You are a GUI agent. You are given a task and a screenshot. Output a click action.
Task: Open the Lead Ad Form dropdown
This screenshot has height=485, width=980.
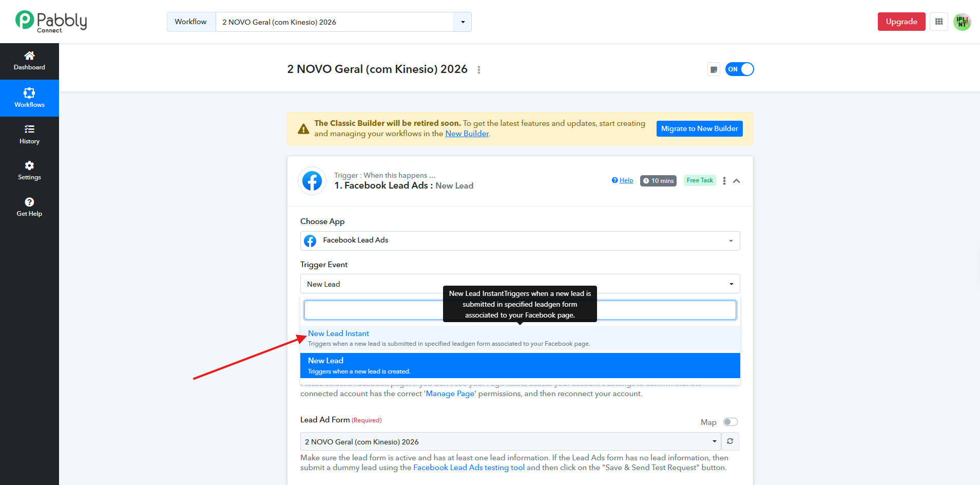(511, 441)
